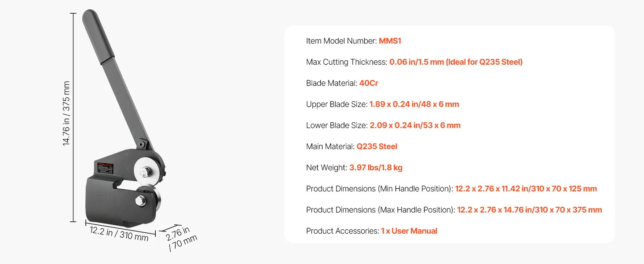644x264 pixels.
Task: Select the 14.76 in / 375 mm height label
Action: [66, 114]
